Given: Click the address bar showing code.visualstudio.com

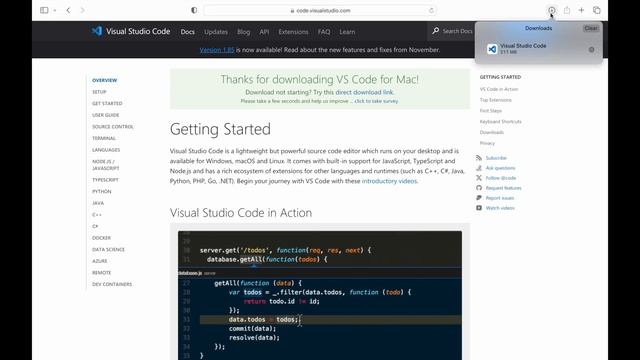Looking at the screenshot, I should [320, 11].
